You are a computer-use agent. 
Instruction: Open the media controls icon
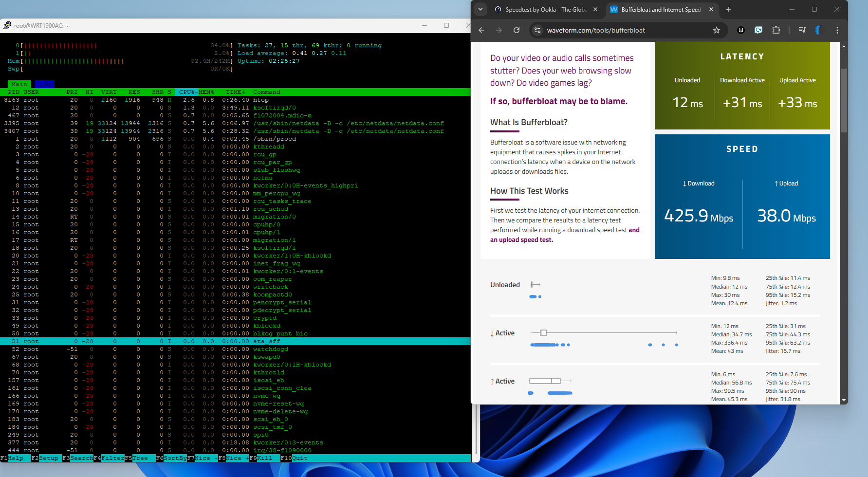click(802, 30)
